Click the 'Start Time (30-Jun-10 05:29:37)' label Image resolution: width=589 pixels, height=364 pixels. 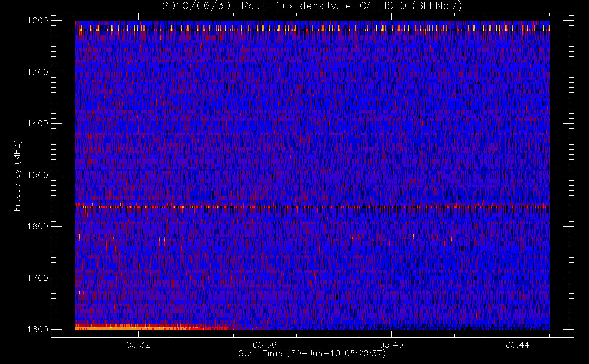pyautogui.click(x=312, y=353)
